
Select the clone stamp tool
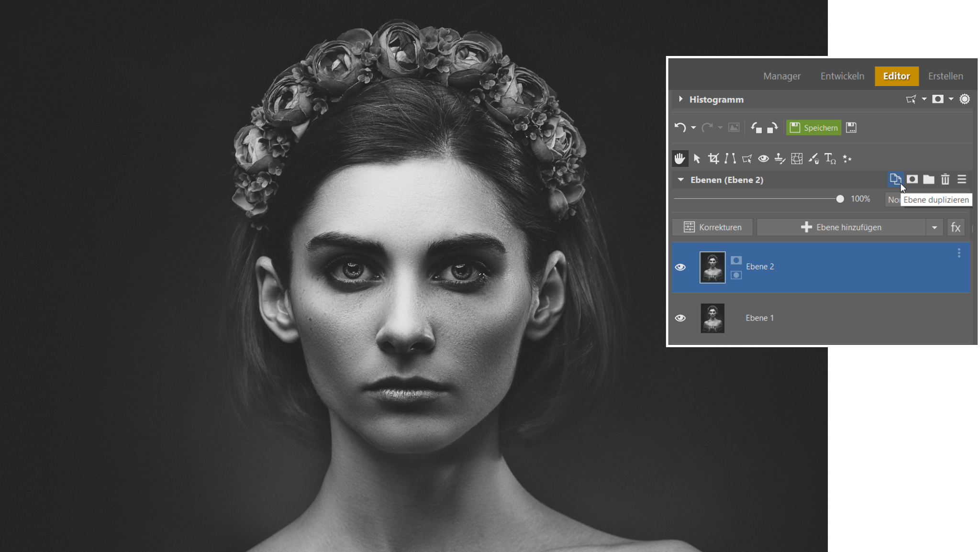click(x=780, y=158)
